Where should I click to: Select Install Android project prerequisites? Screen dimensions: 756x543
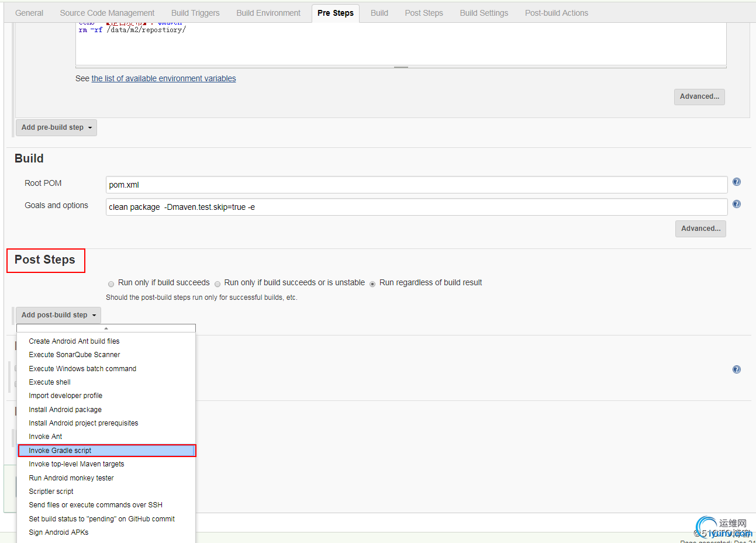[106, 423]
